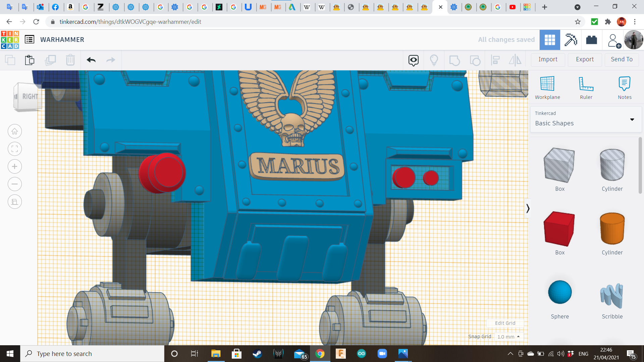
Task: Click the Edit Grid button
Action: click(x=505, y=323)
